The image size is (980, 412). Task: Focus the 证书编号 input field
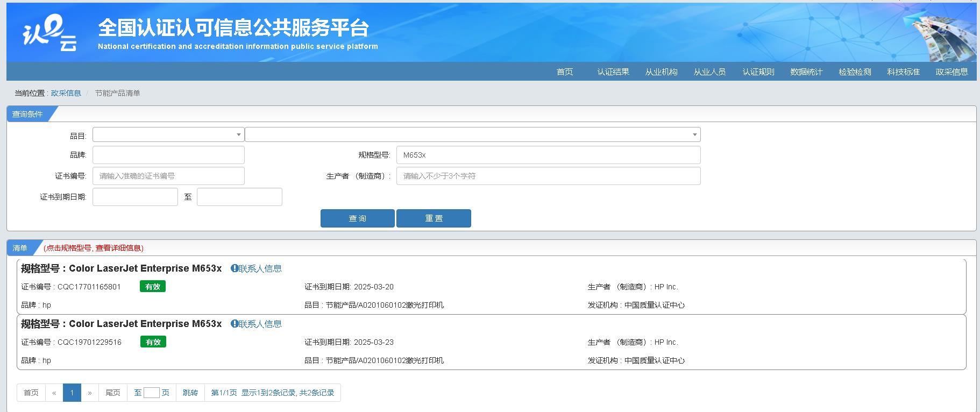pyautogui.click(x=168, y=176)
